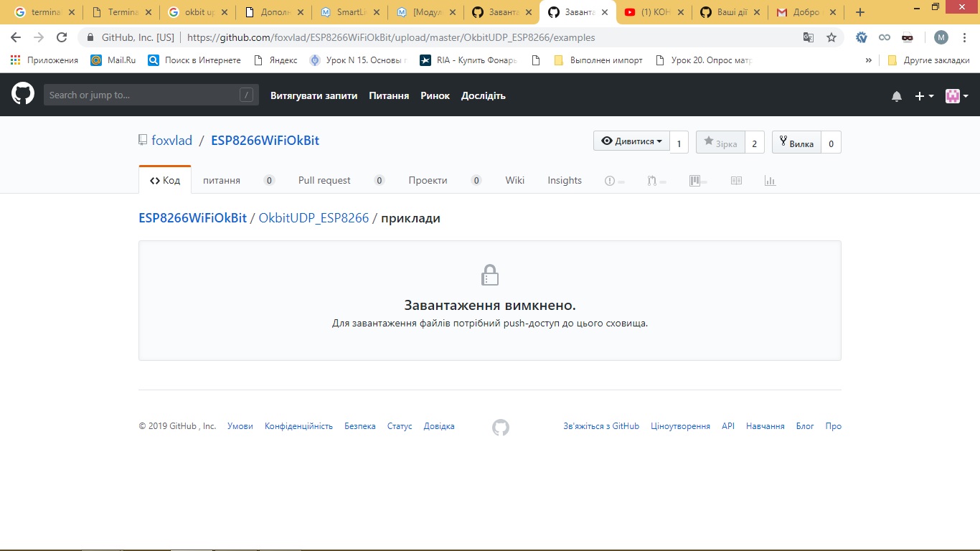This screenshot has height=551, width=980.
Task: Click the star icon next to Зірка
Action: pyautogui.click(x=709, y=141)
